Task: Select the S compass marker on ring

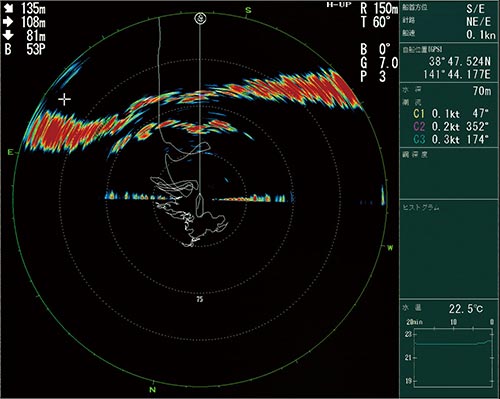Action: click(248, 10)
